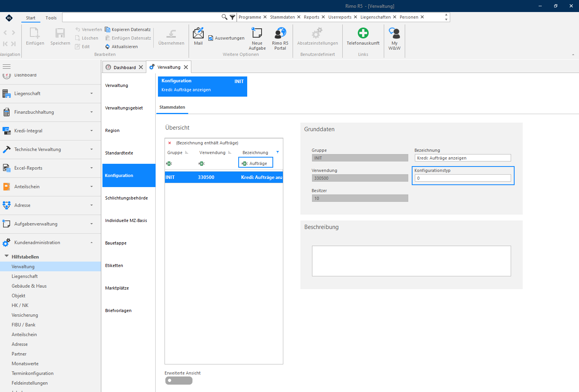
Task: Launch Rimo R5 Portal
Action: (280, 33)
